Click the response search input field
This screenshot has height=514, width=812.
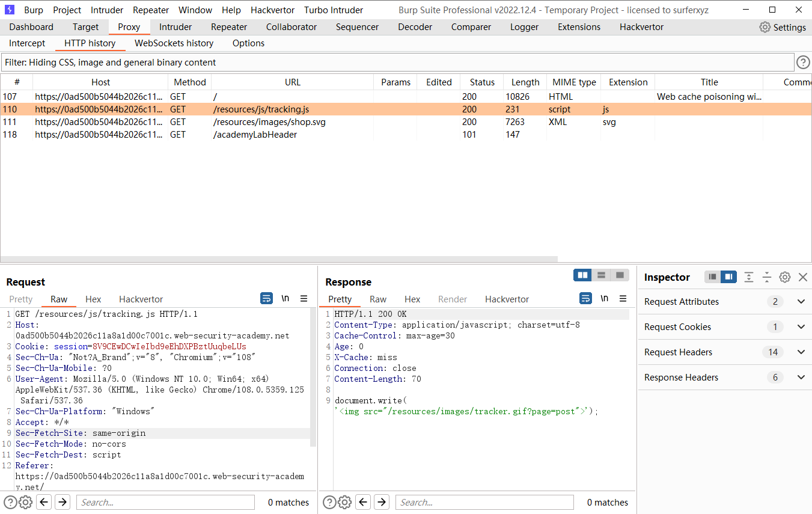(484, 502)
